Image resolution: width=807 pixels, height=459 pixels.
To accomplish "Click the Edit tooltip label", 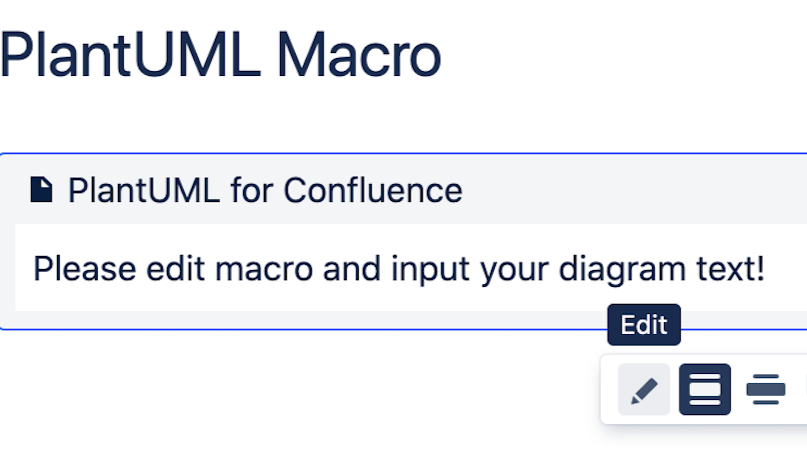I will point(644,325).
